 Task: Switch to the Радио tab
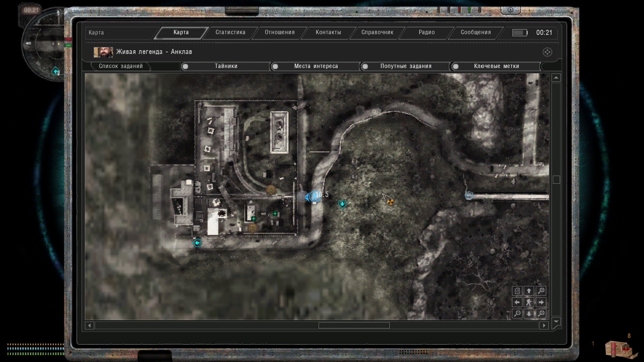click(427, 33)
